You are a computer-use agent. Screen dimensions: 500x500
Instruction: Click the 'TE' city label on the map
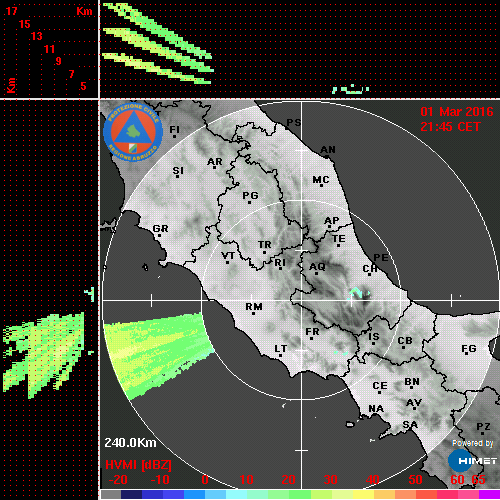point(339,239)
